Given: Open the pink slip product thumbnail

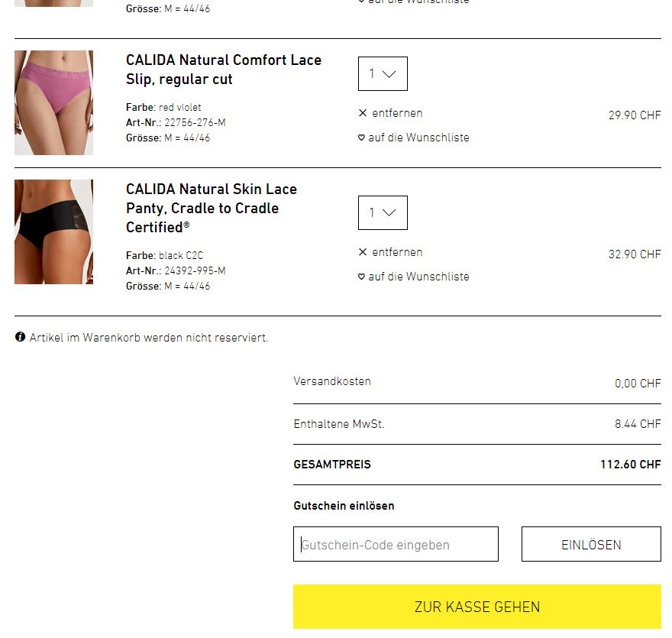Looking at the screenshot, I should 53,102.
